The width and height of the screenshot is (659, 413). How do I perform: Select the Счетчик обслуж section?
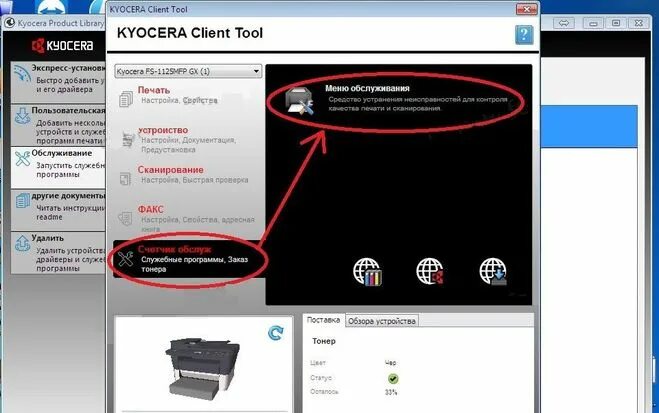188,259
